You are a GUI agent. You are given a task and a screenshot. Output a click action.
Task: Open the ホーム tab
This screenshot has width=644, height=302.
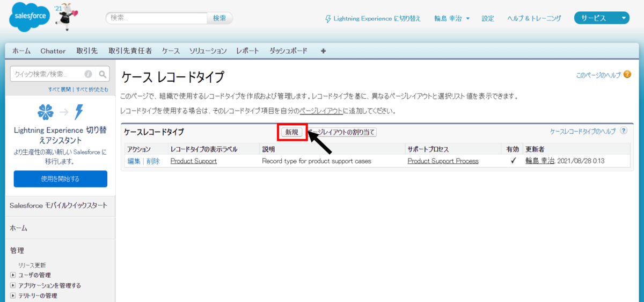tap(21, 51)
